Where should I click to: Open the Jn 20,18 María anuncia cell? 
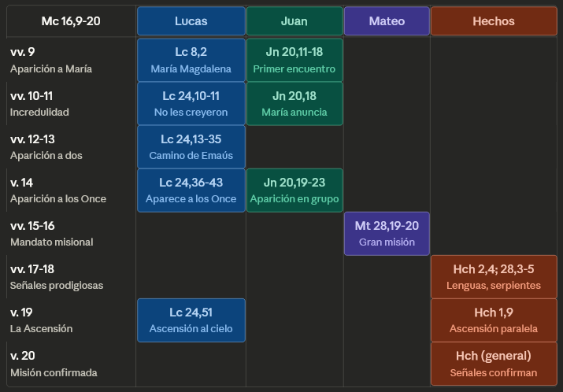point(294,104)
